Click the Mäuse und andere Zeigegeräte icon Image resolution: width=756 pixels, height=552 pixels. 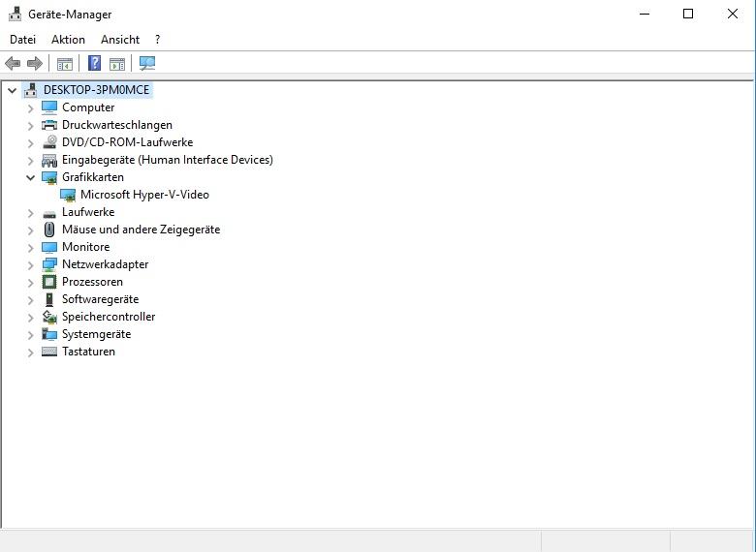point(49,230)
